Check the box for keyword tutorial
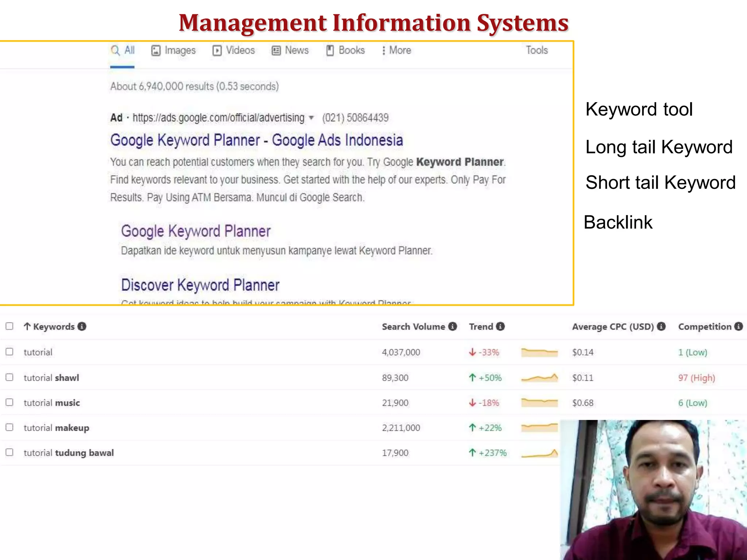The width and height of the screenshot is (747, 560). (x=9, y=351)
